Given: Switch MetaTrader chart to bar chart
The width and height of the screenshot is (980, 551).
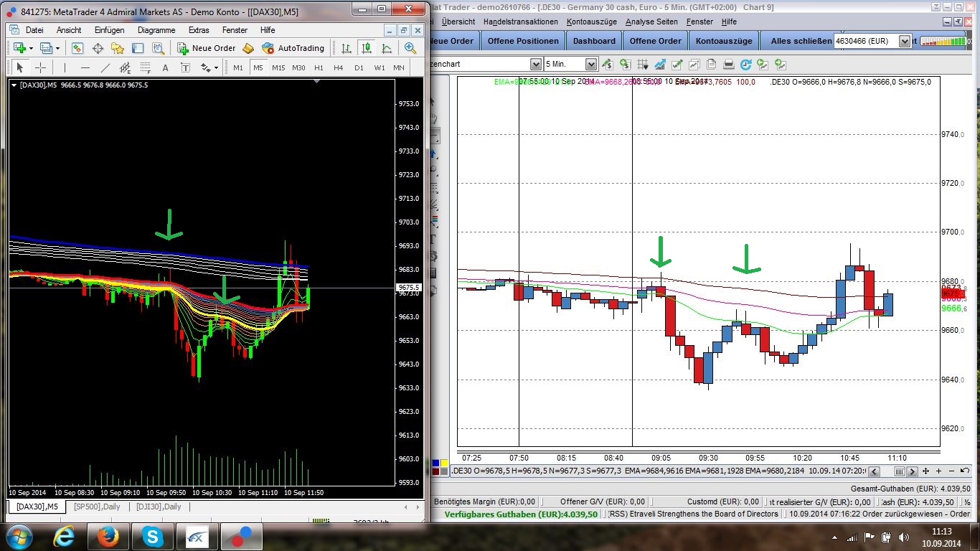Looking at the screenshot, I should [x=347, y=48].
